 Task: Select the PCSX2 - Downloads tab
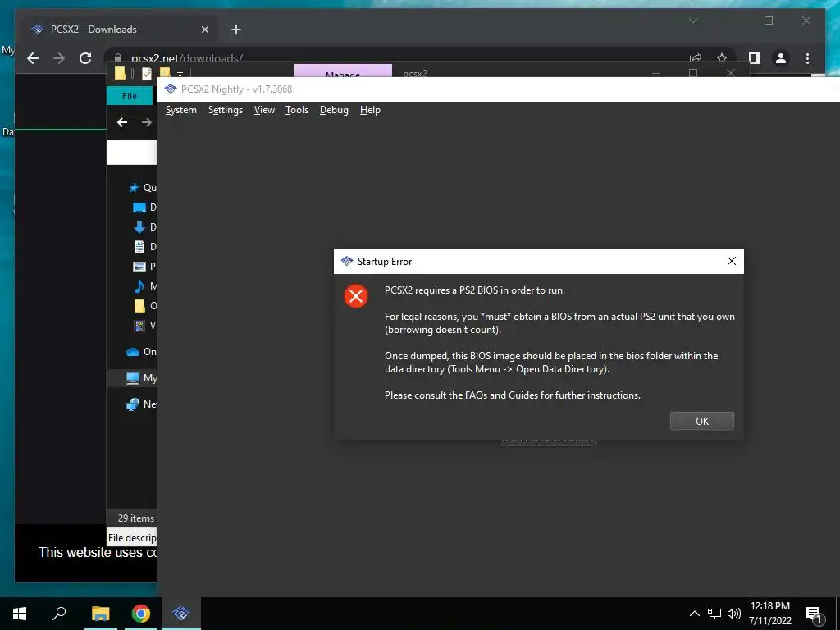[x=119, y=30]
